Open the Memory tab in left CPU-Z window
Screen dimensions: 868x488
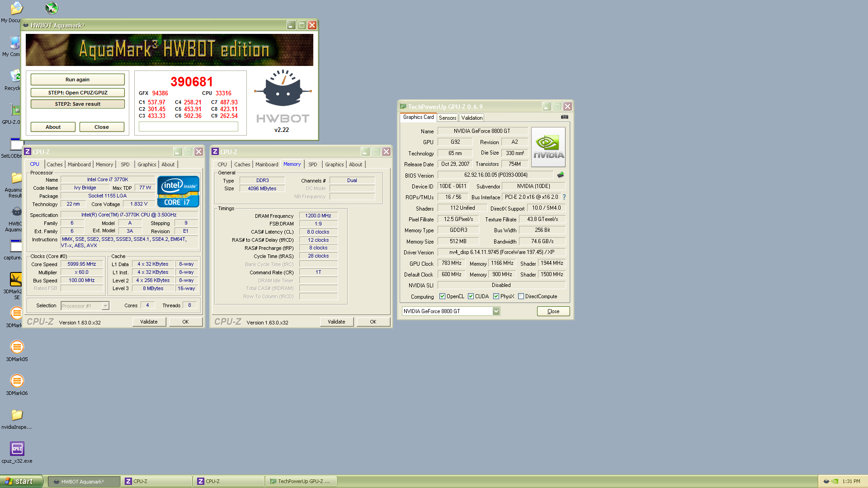[104, 164]
